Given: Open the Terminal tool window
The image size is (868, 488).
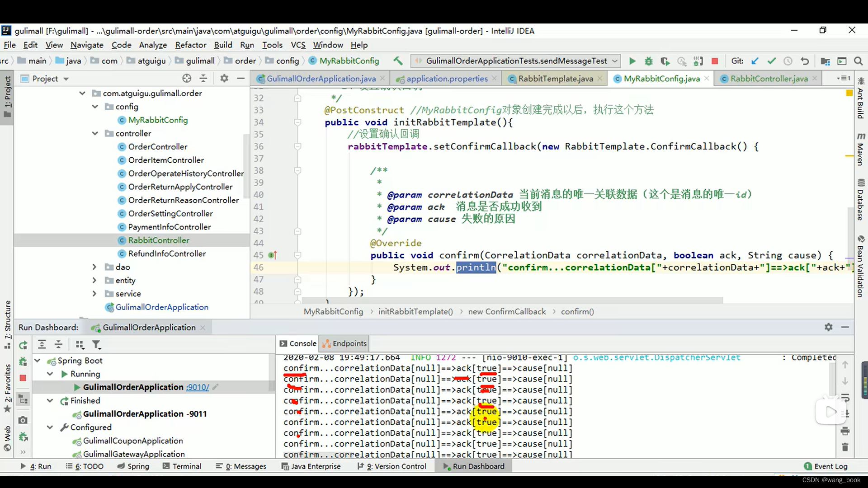Looking at the screenshot, I should (182, 466).
